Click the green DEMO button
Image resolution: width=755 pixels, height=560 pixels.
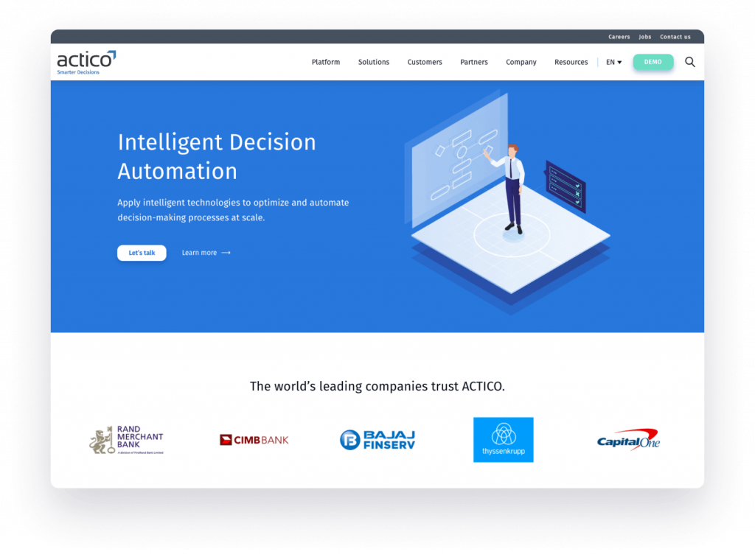pos(653,62)
